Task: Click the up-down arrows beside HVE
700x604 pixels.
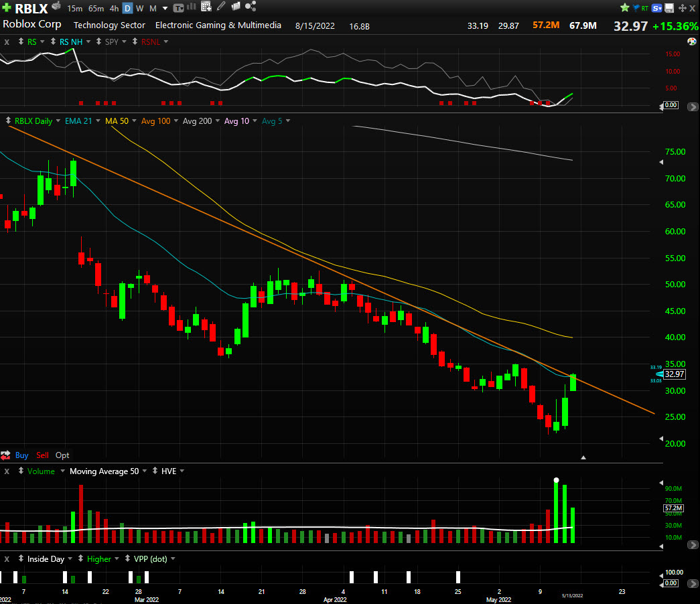Action: 155,471
